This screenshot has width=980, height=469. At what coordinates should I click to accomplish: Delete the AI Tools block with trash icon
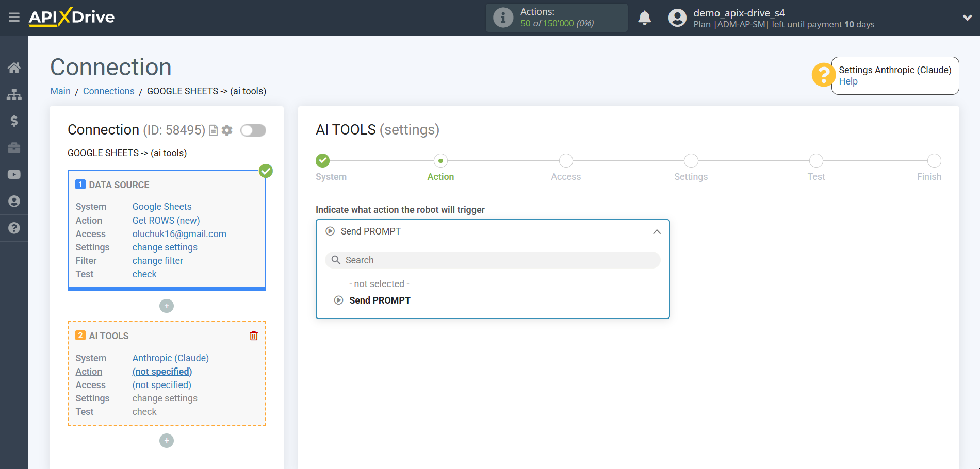(x=254, y=336)
